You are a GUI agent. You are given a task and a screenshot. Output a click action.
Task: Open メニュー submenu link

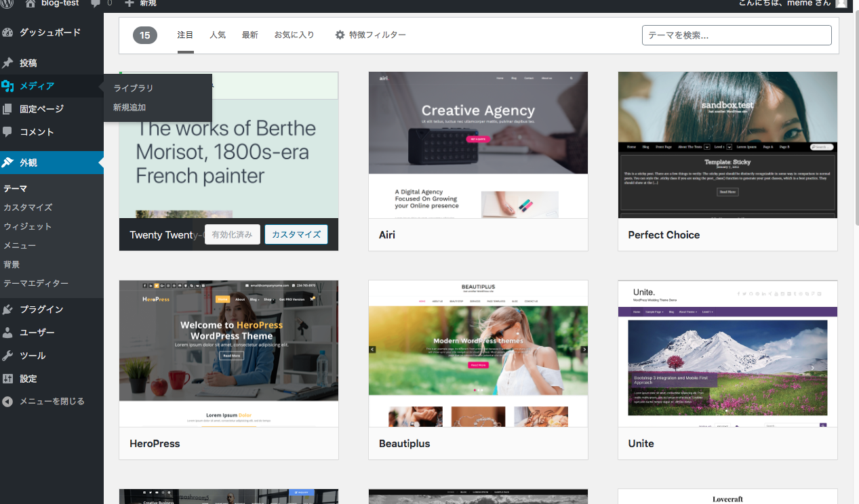(x=20, y=245)
